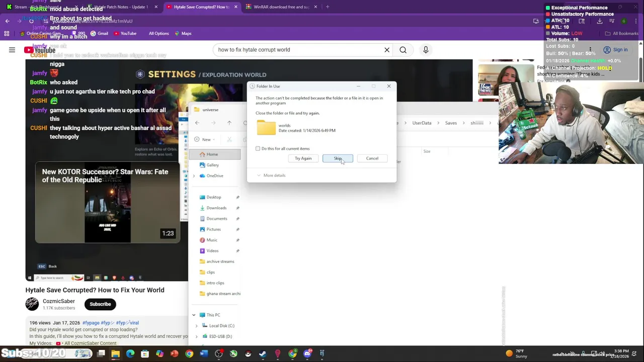Open File Explorer from taskbar
The height and width of the screenshot is (362, 644).
pos(116,354)
